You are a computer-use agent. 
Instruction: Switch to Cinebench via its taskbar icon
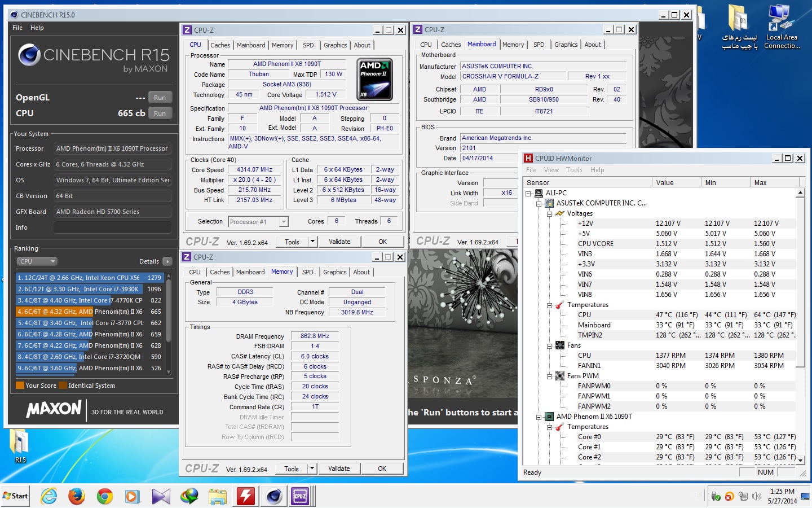pos(274,496)
